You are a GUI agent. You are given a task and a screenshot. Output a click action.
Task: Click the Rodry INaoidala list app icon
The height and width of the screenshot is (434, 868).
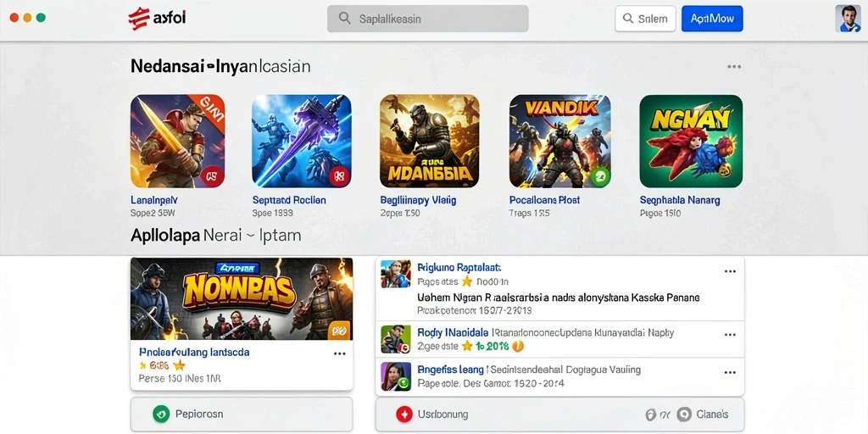tap(396, 339)
